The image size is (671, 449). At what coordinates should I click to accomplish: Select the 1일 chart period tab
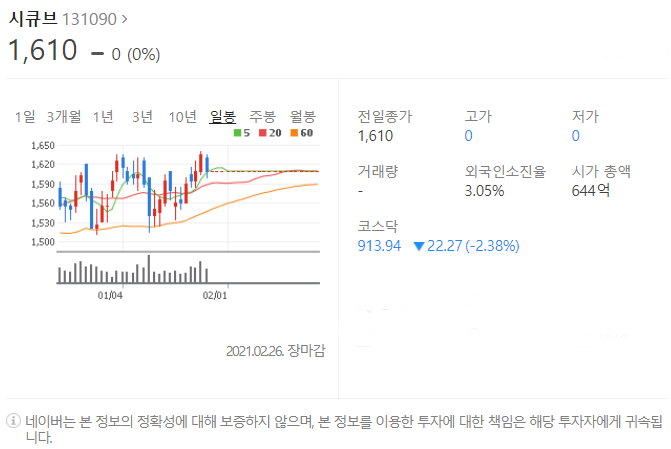point(25,116)
